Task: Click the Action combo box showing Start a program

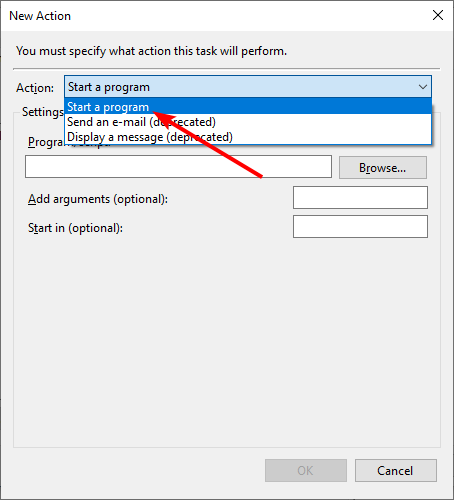Action: tap(248, 87)
